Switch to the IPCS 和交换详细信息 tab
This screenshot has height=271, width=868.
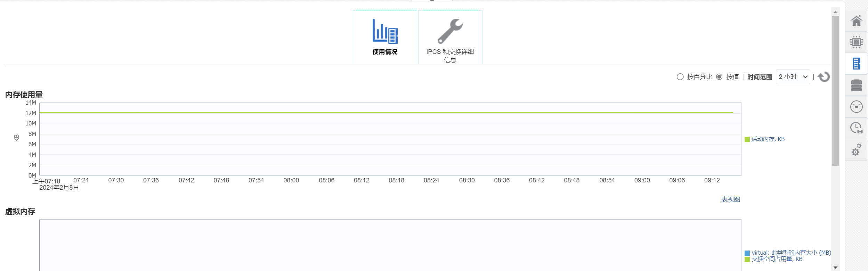[450, 38]
